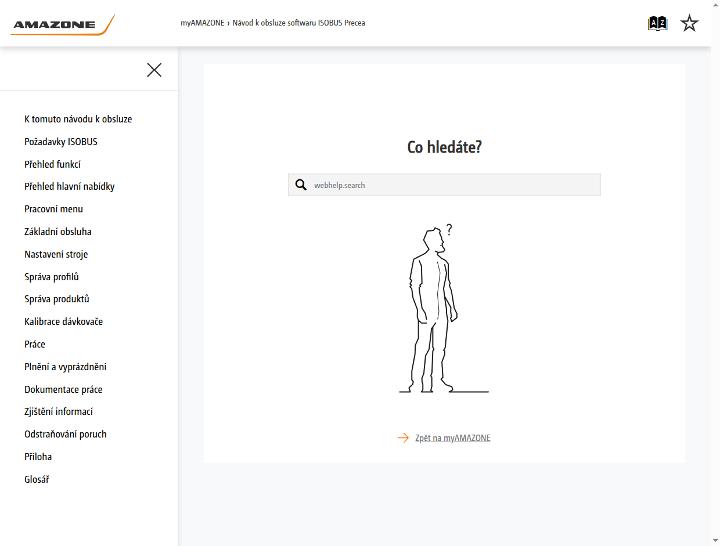Select Přehled funkcí in the sidebar
This screenshot has height=546, width=720.
coord(52,164)
